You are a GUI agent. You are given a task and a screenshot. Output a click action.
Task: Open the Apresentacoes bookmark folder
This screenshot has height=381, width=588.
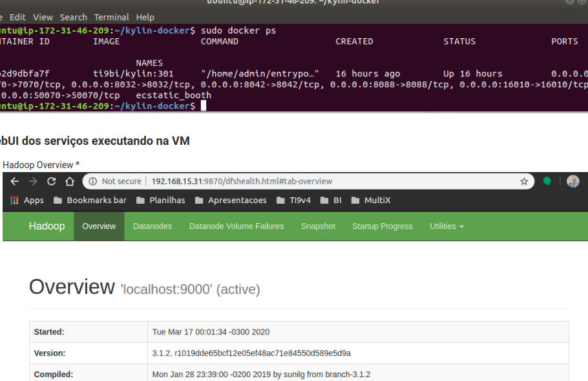tap(231, 201)
